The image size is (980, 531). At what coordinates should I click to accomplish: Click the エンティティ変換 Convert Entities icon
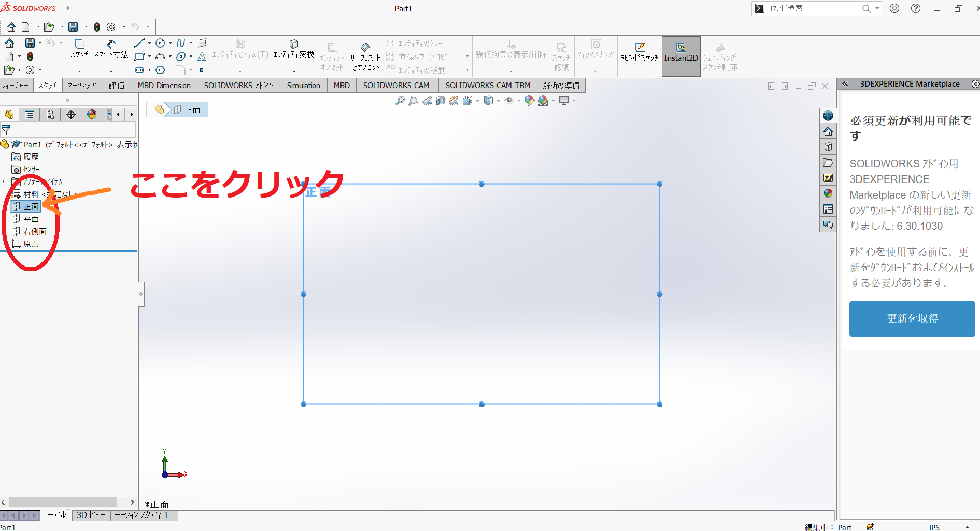[x=294, y=44]
